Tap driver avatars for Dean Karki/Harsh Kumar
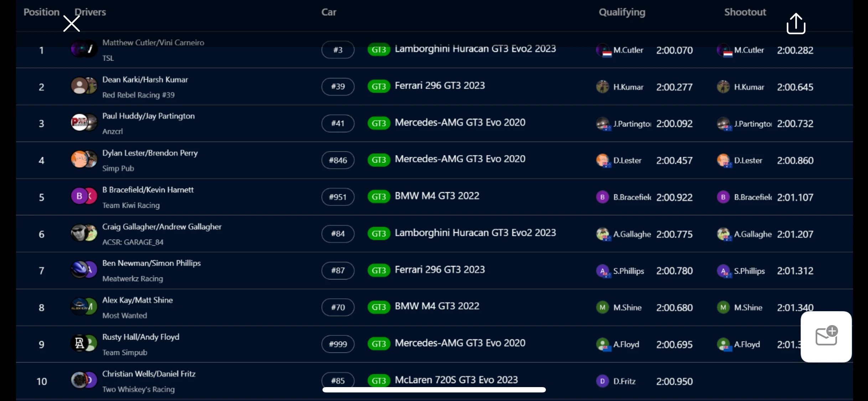This screenshot has width=868, height=401. pyautogui.click(x=84, y=86)
